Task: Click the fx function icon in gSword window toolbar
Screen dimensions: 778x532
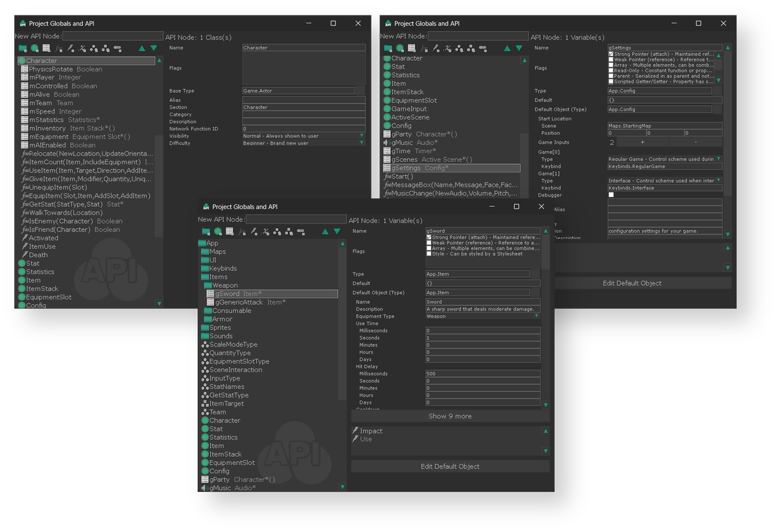Action: coord(241,232)
